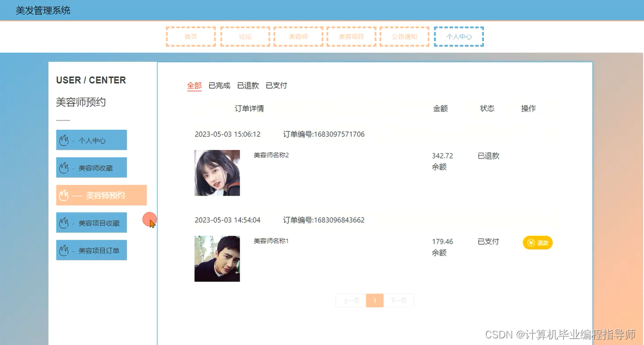Click the flame icon on 美容师收藏 button
The width and height of the screenshot is (644, 345).
[x=64, y=167]
